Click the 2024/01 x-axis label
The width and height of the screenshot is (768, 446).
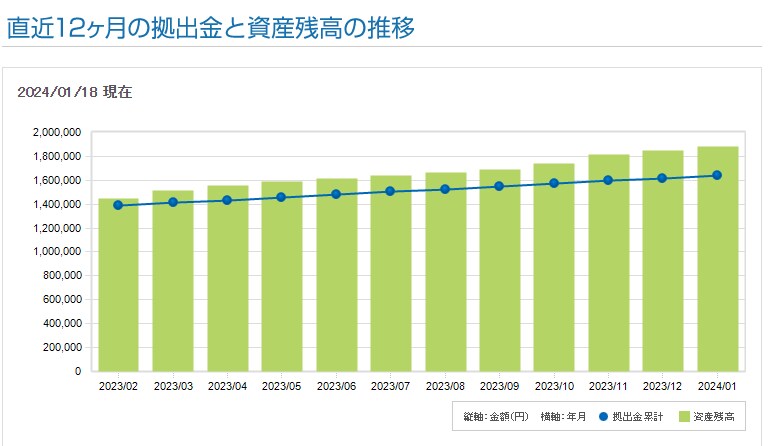tap(717, 386)
